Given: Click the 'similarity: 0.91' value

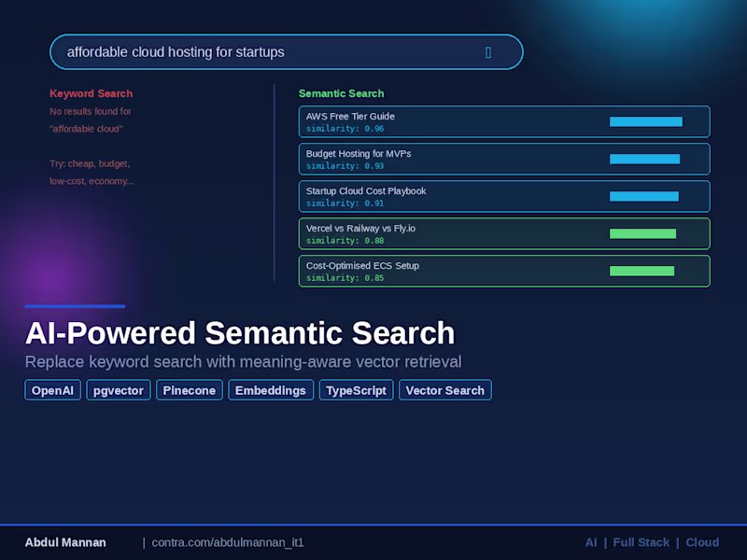Looking at the screenshot, I should [345, 203].
